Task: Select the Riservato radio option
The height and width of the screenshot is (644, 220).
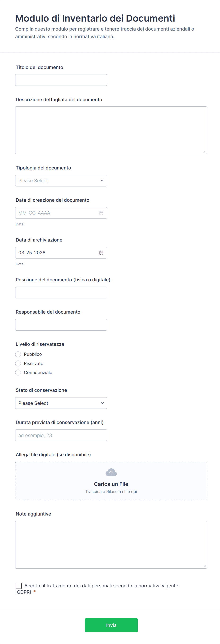Action: (x=18, y=363)
